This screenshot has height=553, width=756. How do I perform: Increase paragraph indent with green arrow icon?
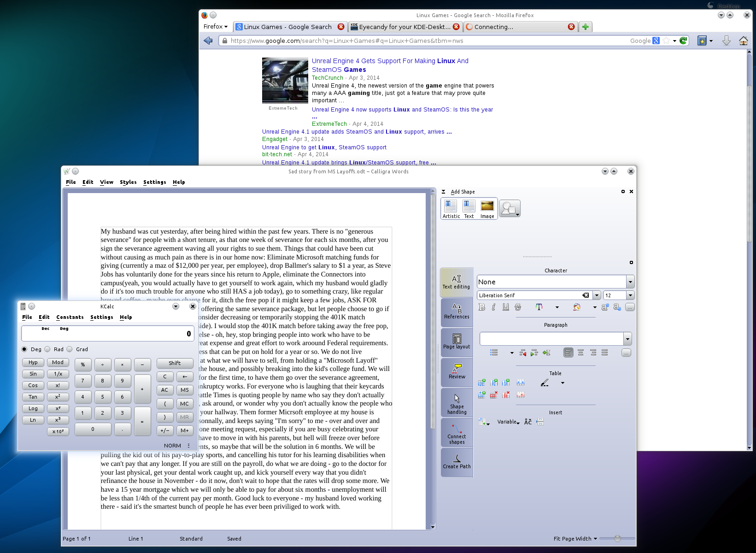pos(534,353)
